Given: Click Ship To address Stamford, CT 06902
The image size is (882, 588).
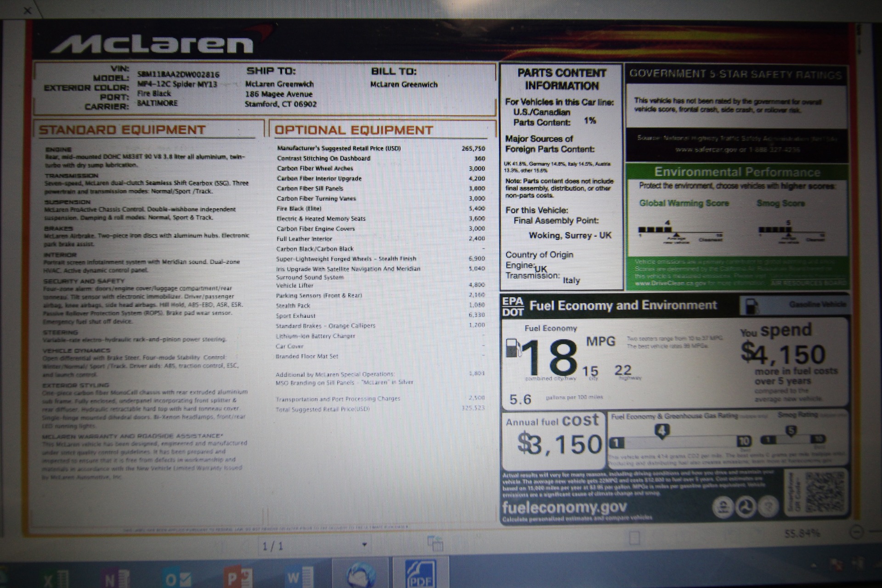Looking at the screenshot, I should [281, 104].
